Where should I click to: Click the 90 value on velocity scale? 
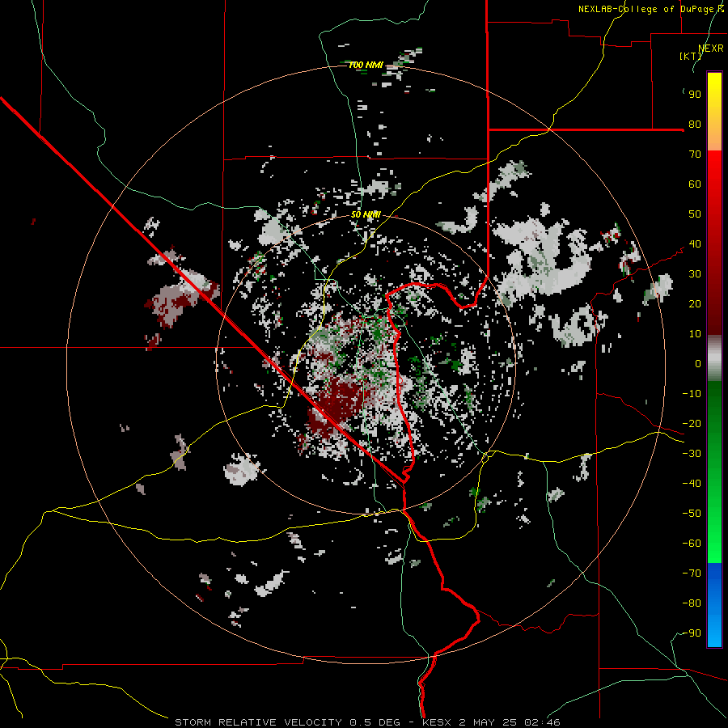(695, 95)
